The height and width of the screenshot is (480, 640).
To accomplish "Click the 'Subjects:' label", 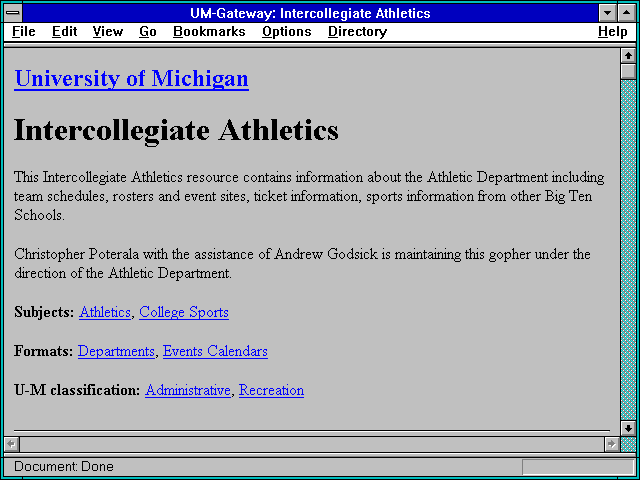I will click(44, 312).
